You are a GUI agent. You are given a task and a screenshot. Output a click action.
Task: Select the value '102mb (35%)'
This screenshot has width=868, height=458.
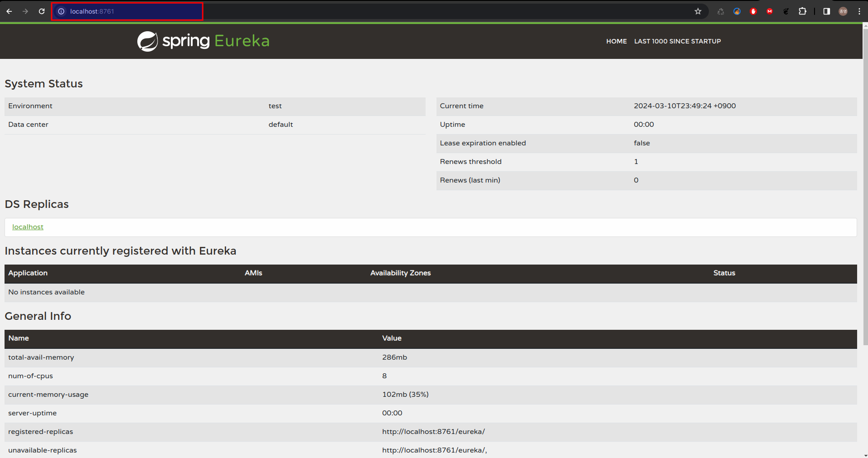(x=405, y=395)
